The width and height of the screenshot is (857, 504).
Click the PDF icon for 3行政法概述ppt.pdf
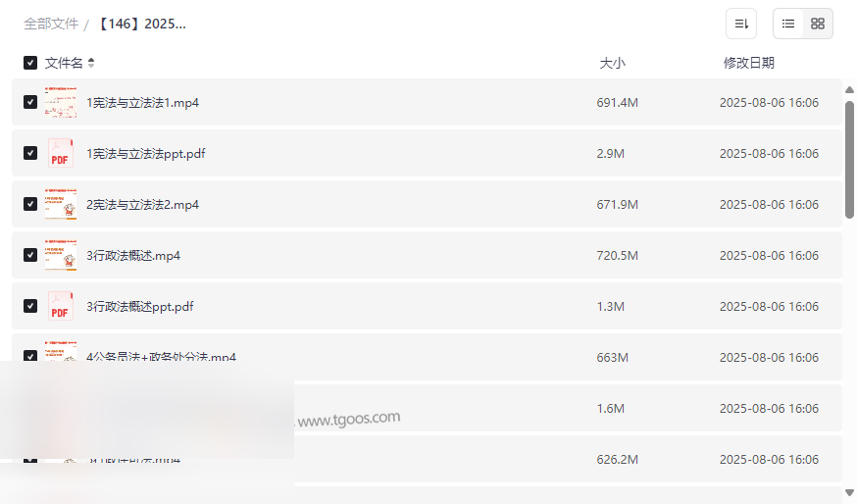pyautogui.click(x=61, y=307)
